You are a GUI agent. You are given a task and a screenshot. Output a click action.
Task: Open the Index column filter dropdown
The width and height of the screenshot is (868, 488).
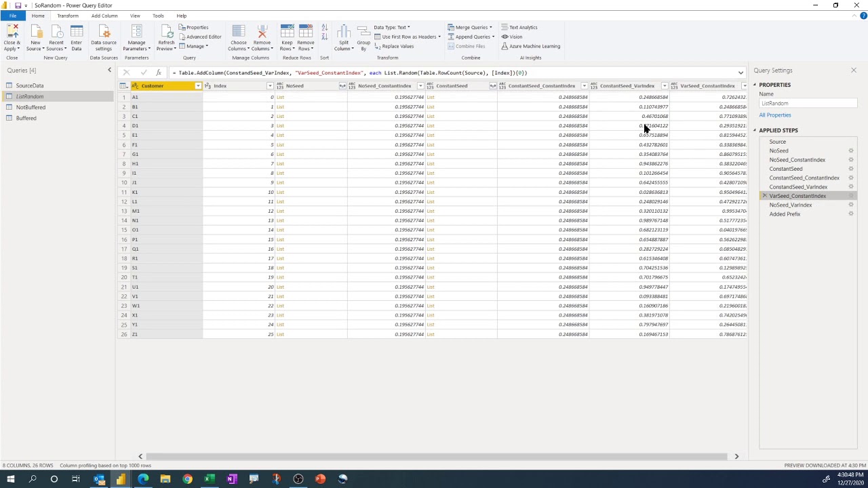(x=270, y=86)
